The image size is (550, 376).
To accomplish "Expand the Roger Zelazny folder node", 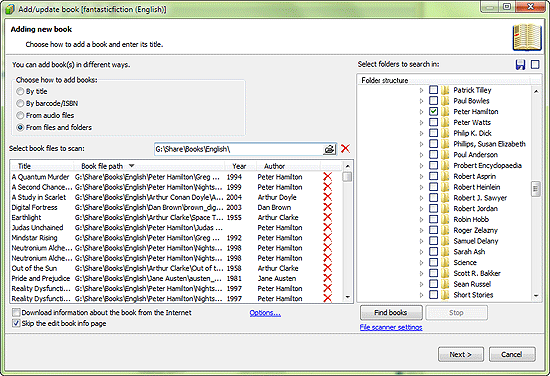I will tap(421, 230).
